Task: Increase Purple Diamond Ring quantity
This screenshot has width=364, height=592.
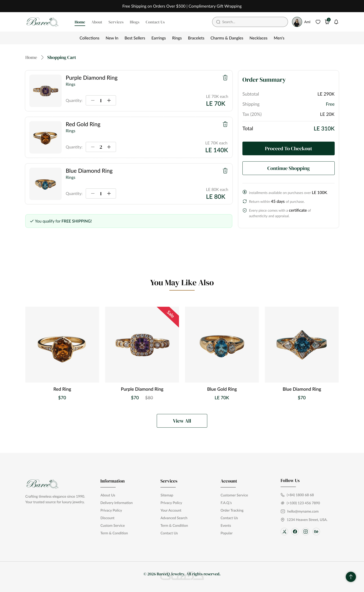Action: coord(109,100)
